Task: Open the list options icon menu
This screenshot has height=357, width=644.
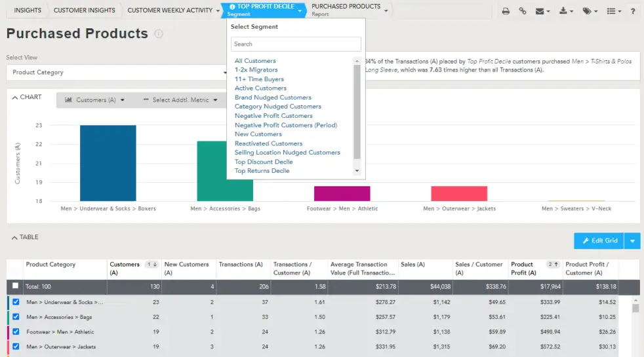Action: (613, 11)
